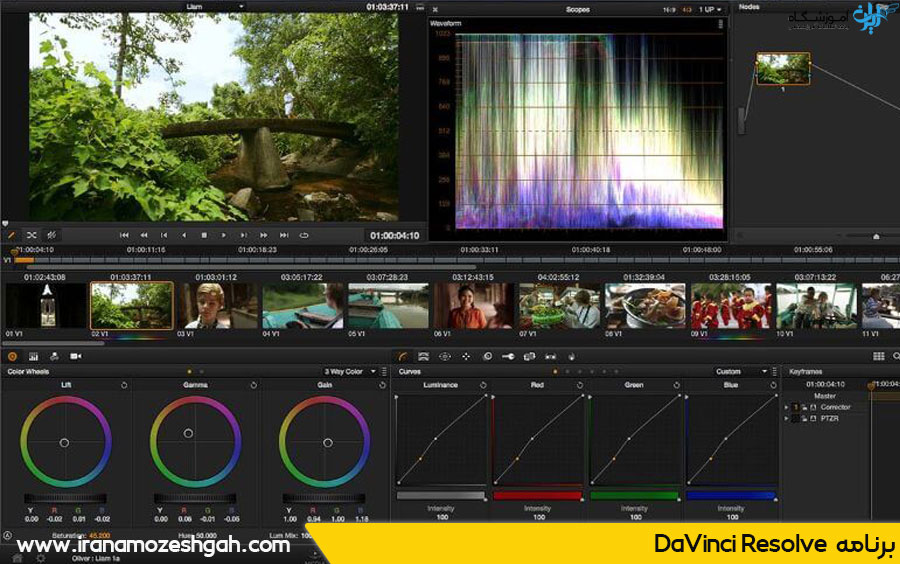Select clip thumbnail 03 V1
Viewport: 900px width, 564px height.
tap(218, 306)
